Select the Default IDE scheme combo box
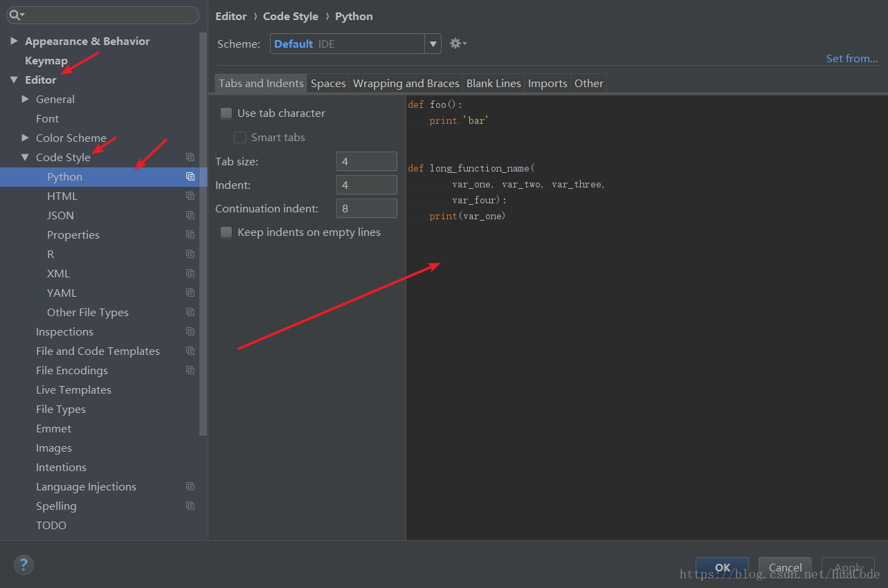 coord(356,44)
